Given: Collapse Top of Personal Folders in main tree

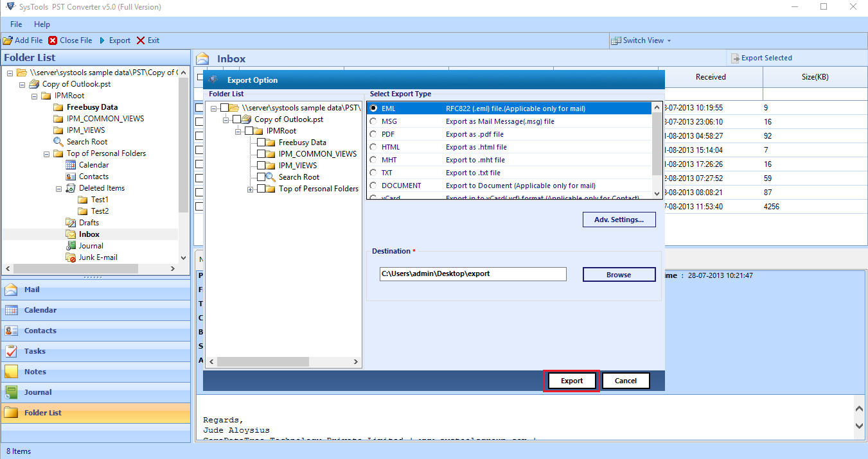Looking at the screenshot, I should 47,153.
